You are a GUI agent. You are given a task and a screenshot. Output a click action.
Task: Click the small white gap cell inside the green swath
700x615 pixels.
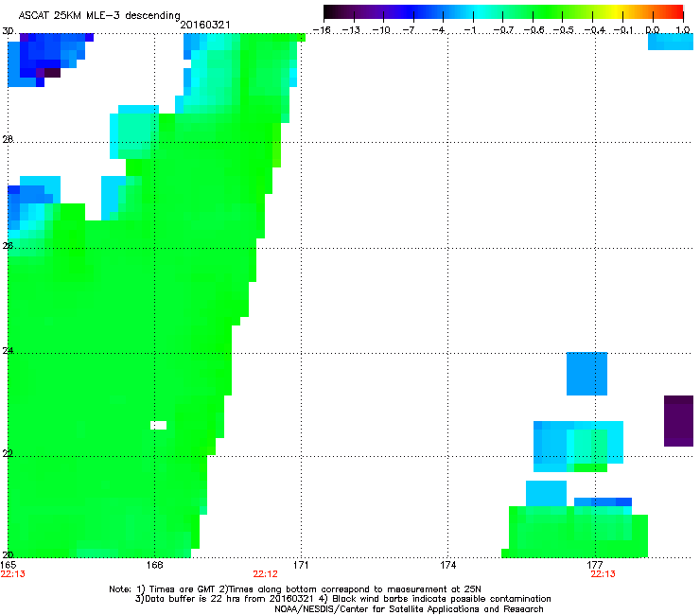pos(159,425)
